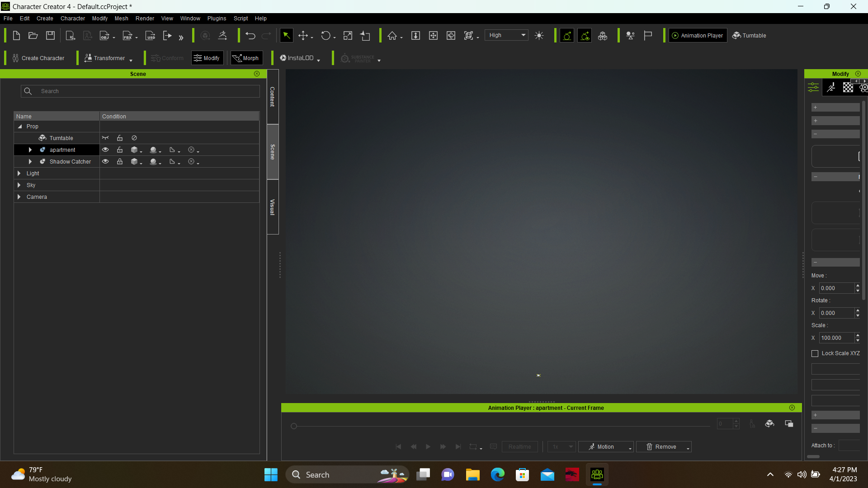Open the File menu

tap(8, 19)
